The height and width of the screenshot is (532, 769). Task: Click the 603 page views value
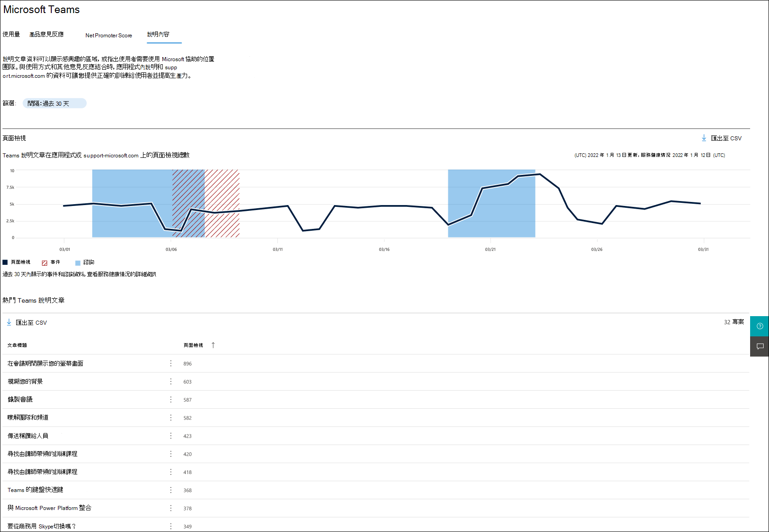[188, 382]
